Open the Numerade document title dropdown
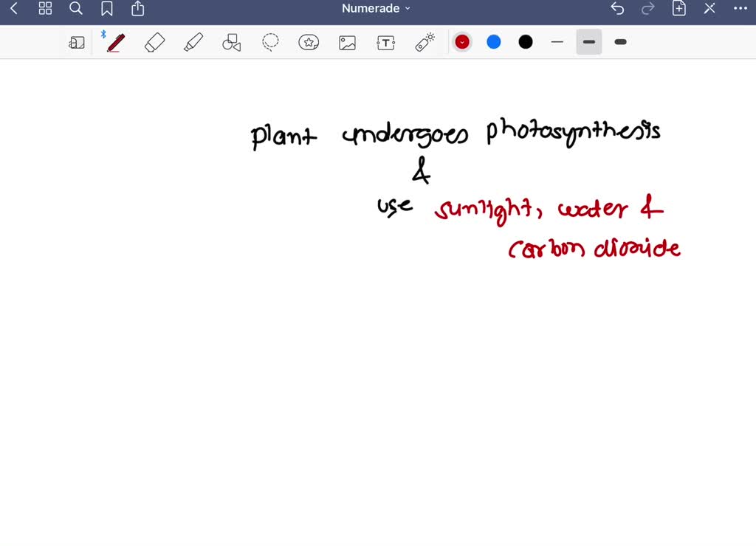Viewport: 756px width, 546px height. [x=375, y=8]
